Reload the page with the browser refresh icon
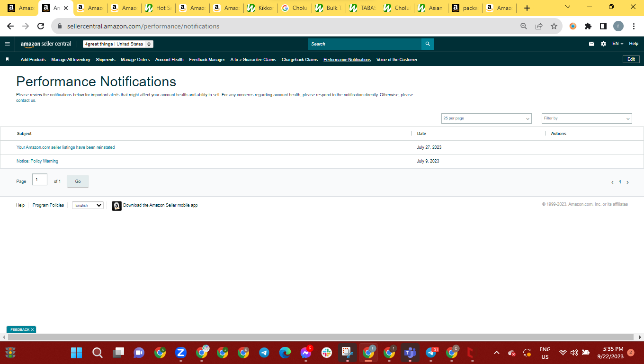 (41, 26)
